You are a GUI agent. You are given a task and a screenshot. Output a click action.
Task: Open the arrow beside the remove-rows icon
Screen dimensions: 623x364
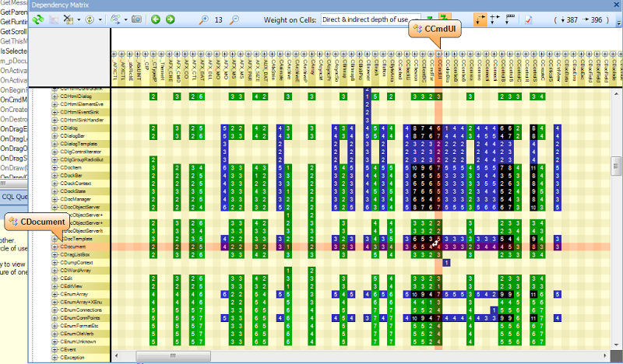pyautogui.click(x=79, y=19)
